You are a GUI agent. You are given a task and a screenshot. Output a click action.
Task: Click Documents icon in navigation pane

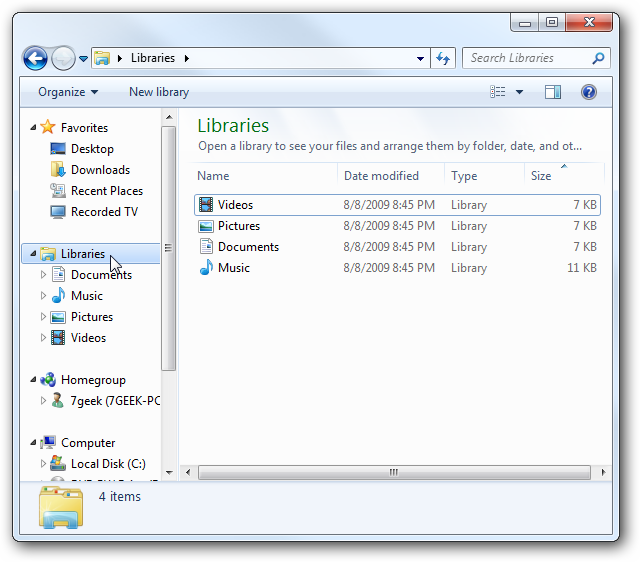(x=58, y=274)
